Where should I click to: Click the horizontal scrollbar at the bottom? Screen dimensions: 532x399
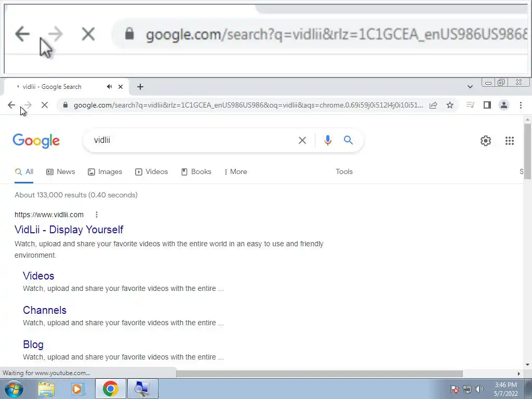[x=320, y=374]
